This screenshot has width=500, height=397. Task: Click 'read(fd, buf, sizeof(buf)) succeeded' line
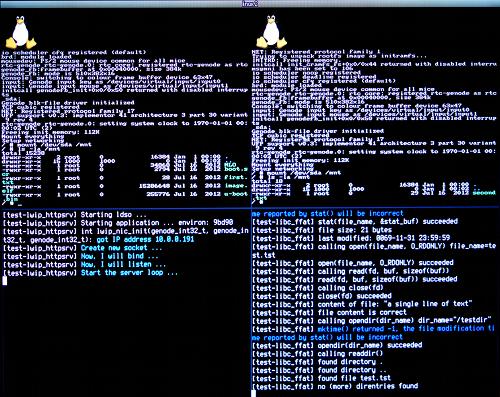click(x=354, y=279)
